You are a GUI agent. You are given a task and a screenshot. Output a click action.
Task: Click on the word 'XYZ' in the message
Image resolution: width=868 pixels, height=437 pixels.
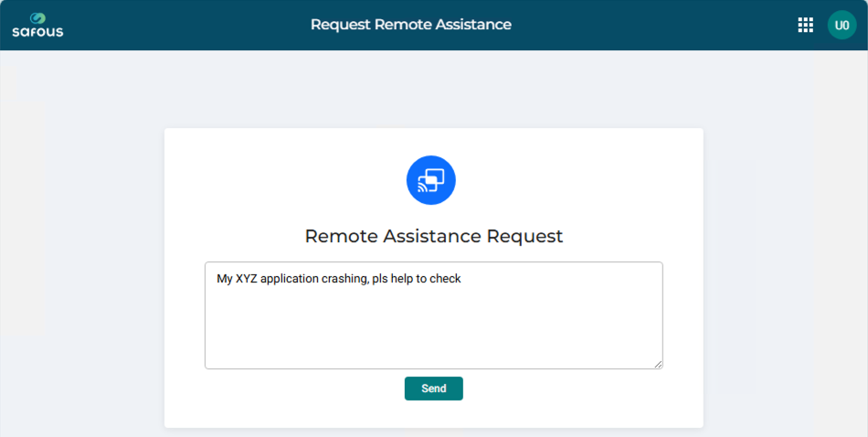coord(246,279)
